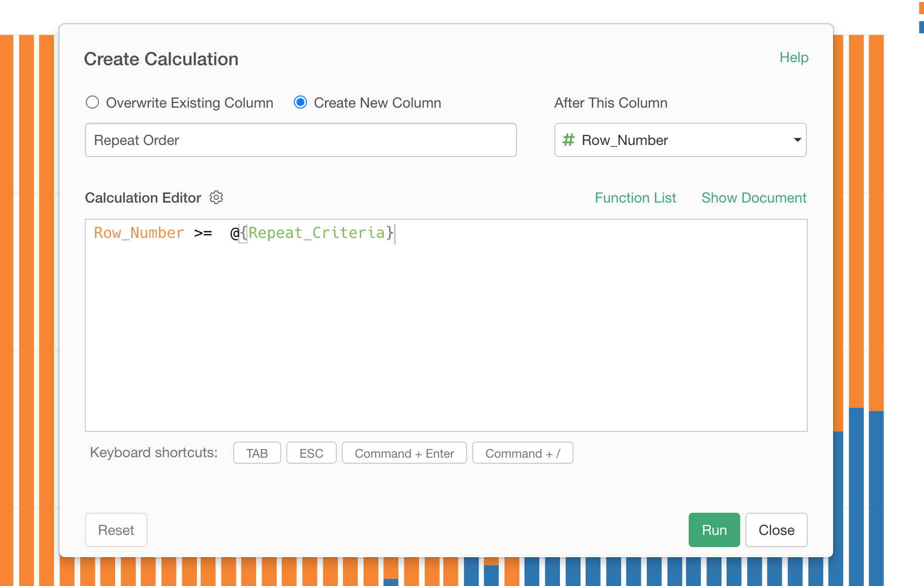Open the Help link
924x586 pixels.
pos(794,58)
